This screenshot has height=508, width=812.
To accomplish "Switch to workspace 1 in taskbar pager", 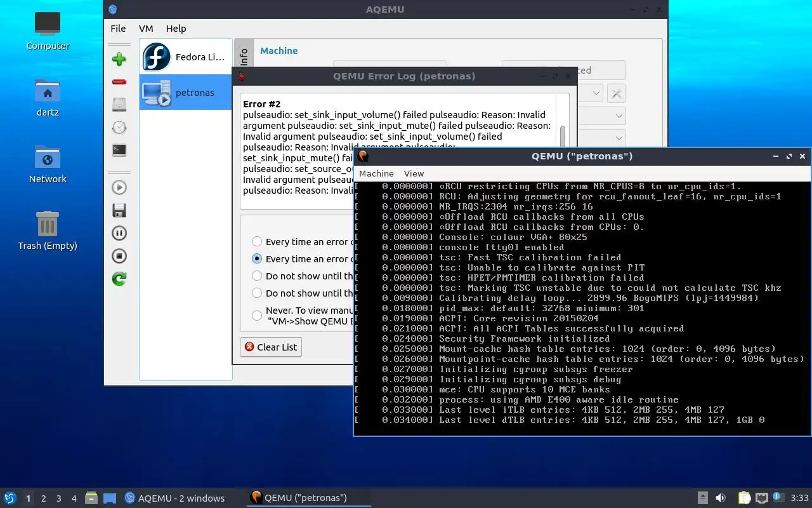I will 28,498.
